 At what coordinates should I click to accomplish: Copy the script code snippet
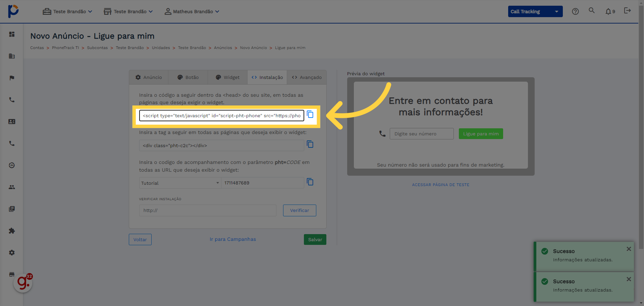pyautogui.click(x=310, y=115)
